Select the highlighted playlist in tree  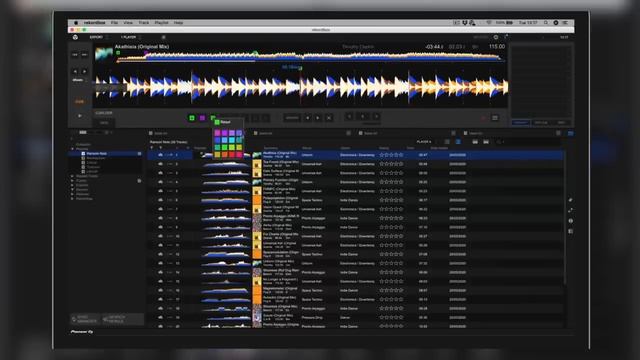pos(106,153)
